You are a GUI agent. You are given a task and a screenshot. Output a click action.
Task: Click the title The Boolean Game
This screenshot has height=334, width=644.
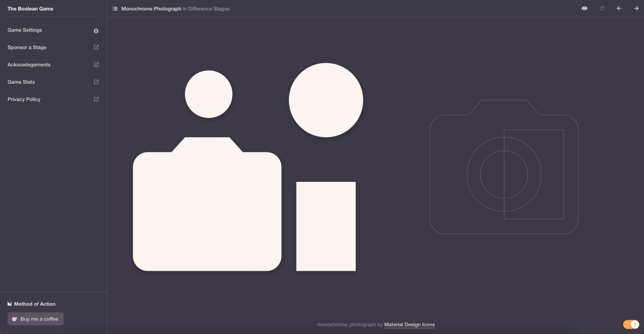coord(30,8)
